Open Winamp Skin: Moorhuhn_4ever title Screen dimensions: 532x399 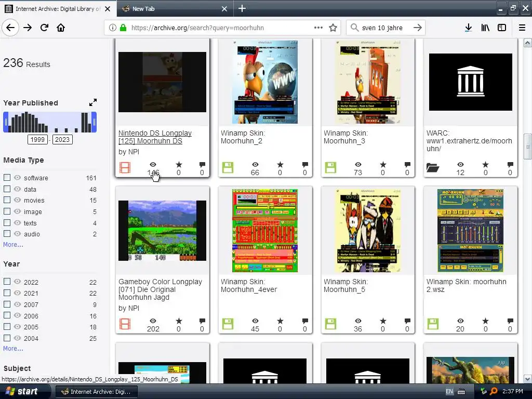249,286
